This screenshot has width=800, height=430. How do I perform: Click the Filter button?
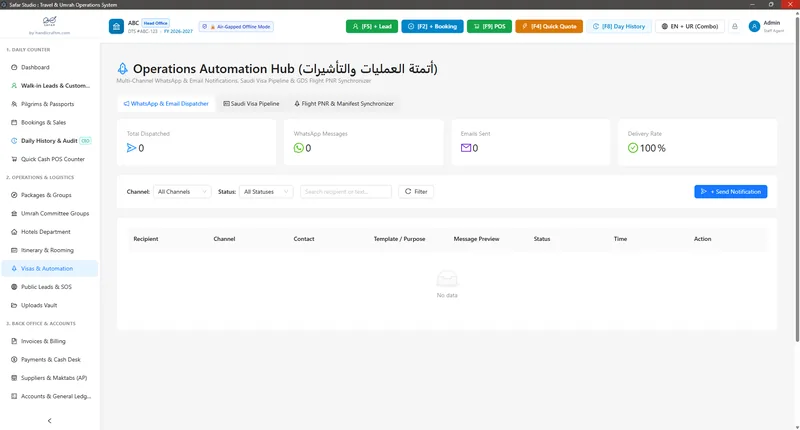(x=416, y=192)
